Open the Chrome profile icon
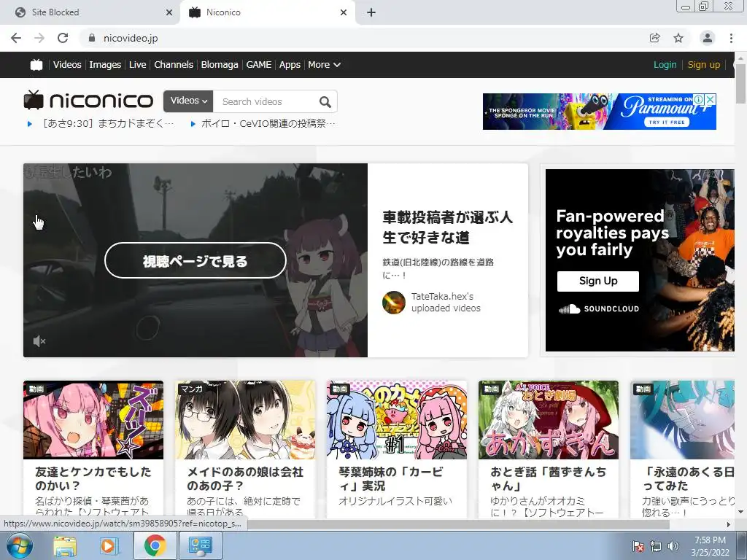This screenshot has width=747, height=560. pos(708,38)
